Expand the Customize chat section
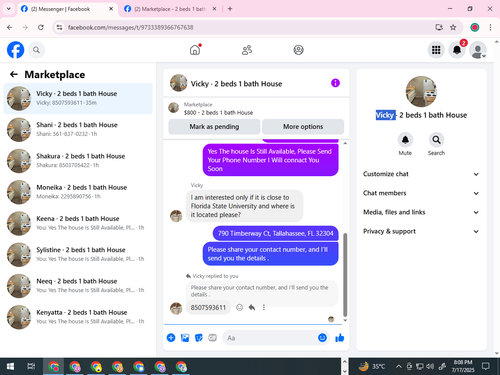 pyautogui.click(x=421, y=174)
